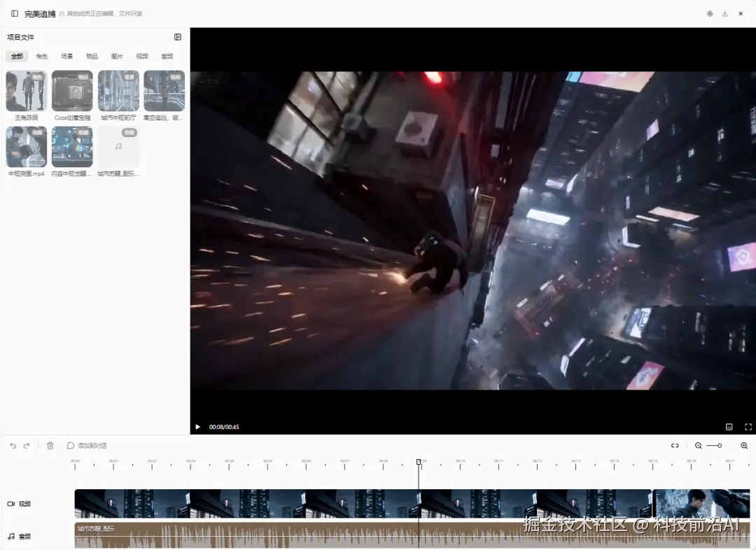Image resolution: width=756 pixels, height=550 pixels.
Task: Select the 图片 filter tab
Action: pos(117,57)
